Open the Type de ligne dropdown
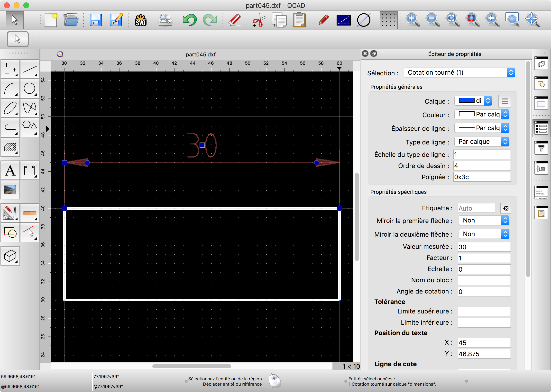This screenshot has width=551, height=392. pos(482,142)
